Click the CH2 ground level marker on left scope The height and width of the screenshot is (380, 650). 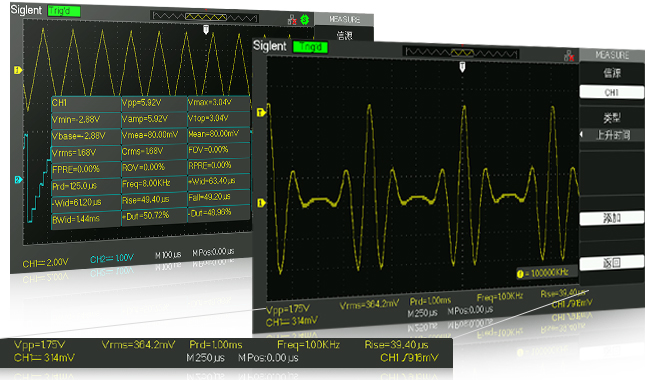coord(18,179)
